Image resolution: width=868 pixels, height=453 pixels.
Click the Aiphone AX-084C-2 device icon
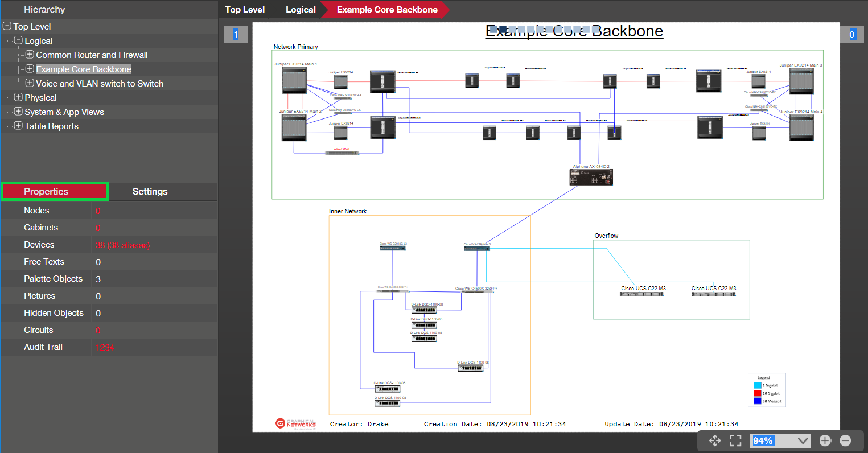coord(591,178)
